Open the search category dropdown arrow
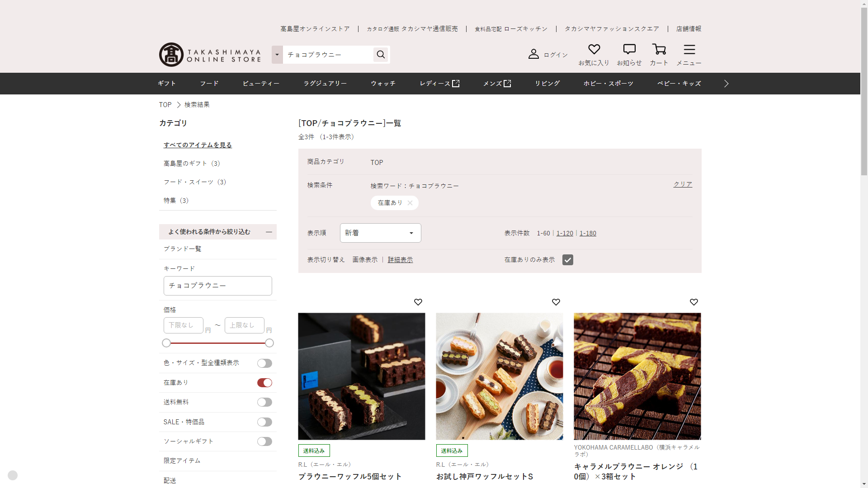The image size is (868, 488). 277,55
